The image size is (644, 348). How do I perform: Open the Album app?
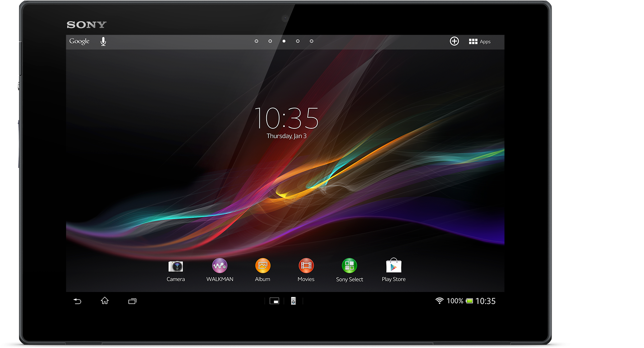263,270
